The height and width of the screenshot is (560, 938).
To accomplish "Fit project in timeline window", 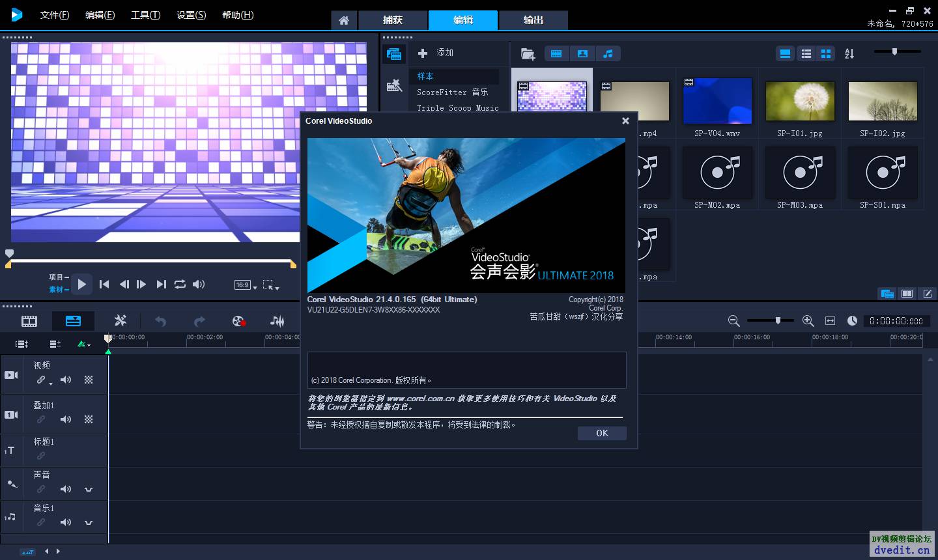I will (830, 321).
